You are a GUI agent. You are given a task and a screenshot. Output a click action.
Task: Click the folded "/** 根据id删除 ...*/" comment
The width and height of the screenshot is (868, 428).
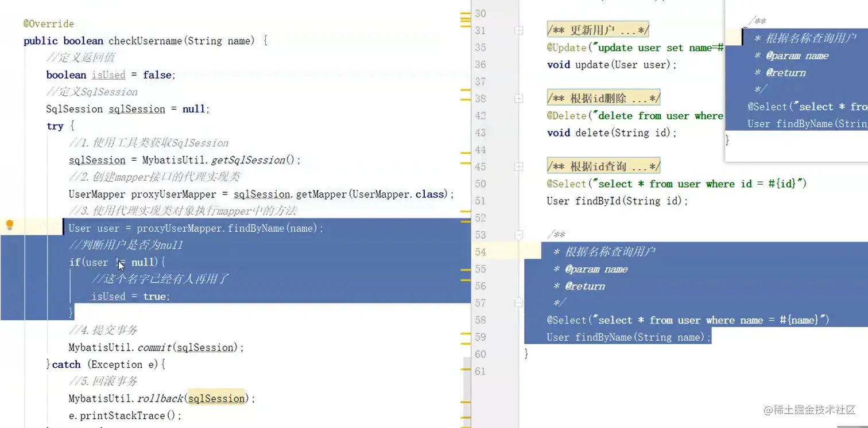pos(603,99)
